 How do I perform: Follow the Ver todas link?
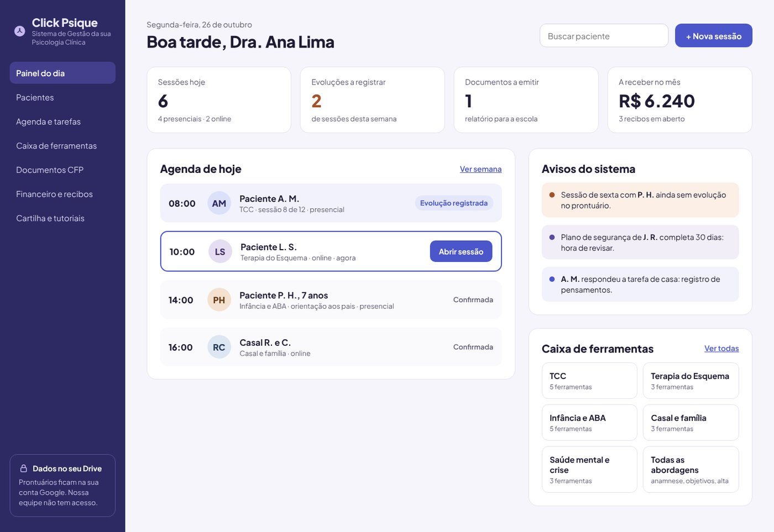pyautogui.click(x=721, y=349)
